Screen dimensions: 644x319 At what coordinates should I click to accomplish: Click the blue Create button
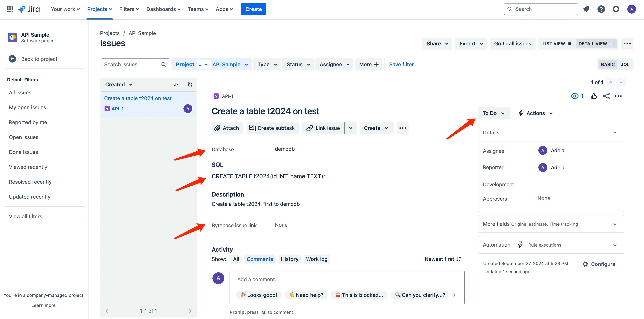pyautogui.click(x=254, y=9)
